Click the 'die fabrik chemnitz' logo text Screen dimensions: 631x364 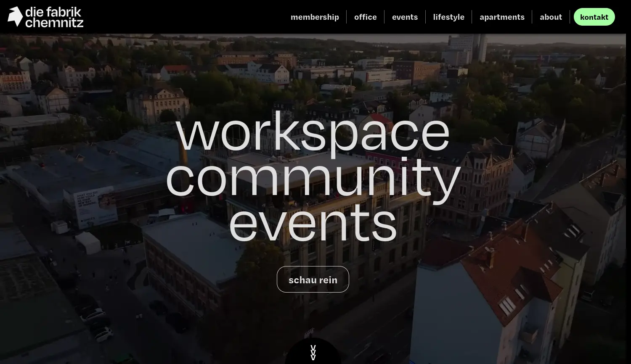[x=54, y=17]
